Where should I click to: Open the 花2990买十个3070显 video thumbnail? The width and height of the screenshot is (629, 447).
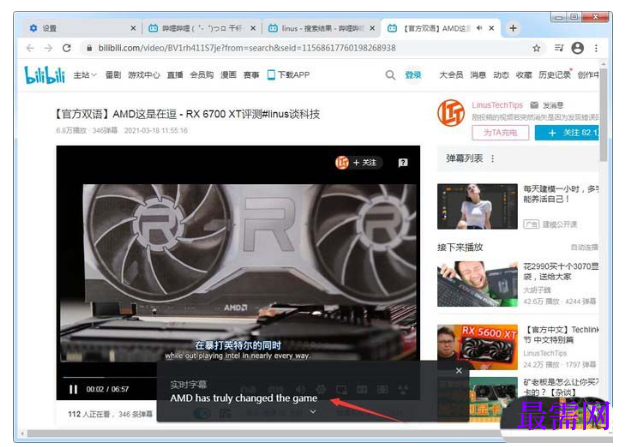[x=477, y=284]
